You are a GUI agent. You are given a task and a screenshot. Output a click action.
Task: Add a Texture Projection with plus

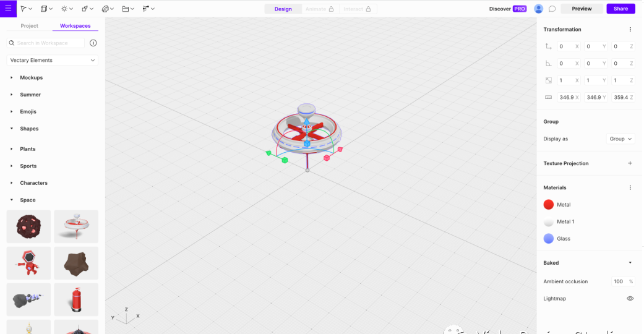click(630, 163)
